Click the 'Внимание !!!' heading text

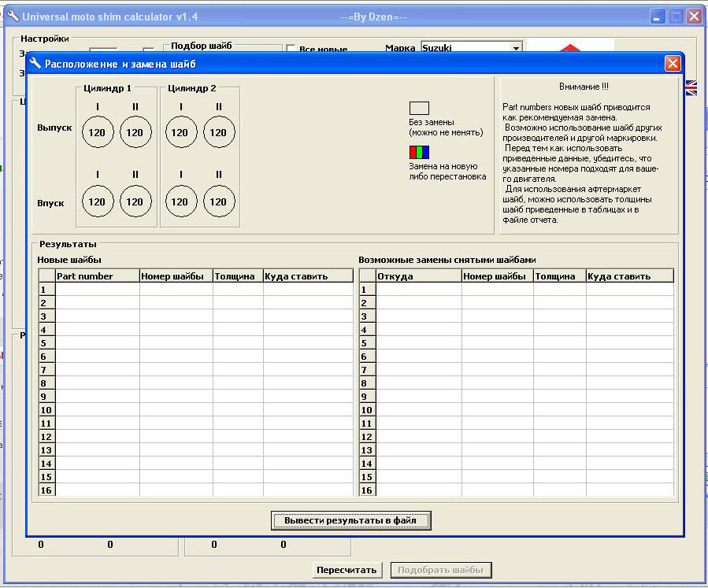point(584,86)
